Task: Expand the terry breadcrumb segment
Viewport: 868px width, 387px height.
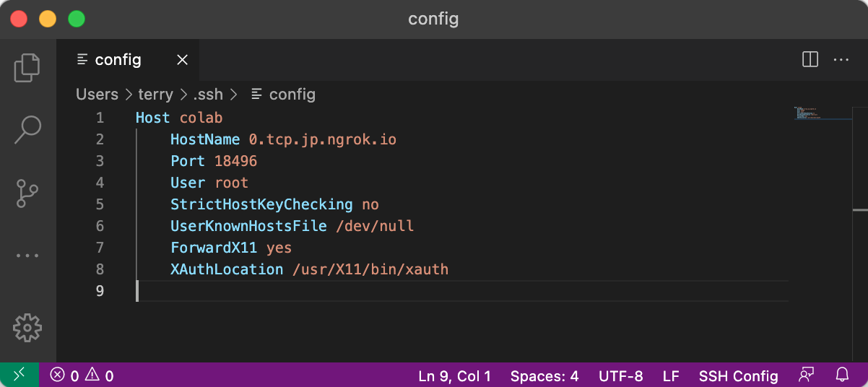Action: pyautogui.click(x=155, y=94)
